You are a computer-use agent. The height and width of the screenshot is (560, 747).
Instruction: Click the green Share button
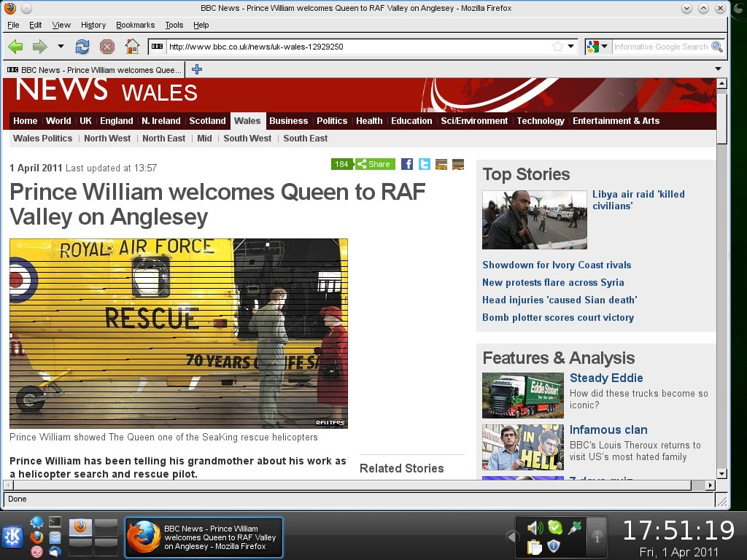point(375,164)
